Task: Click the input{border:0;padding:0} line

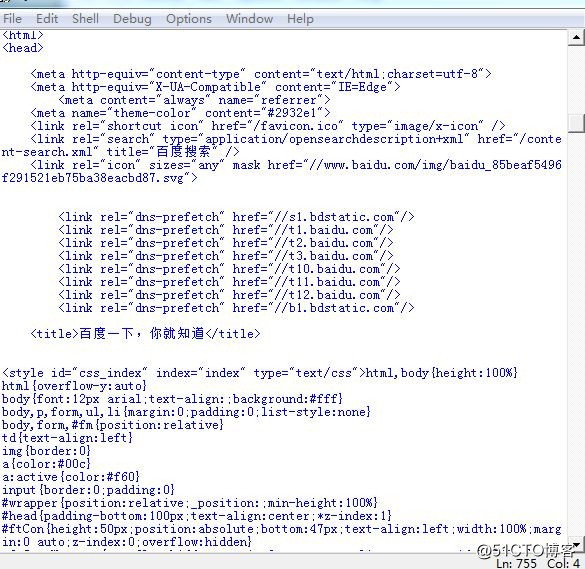Action: tap(88, 490)
